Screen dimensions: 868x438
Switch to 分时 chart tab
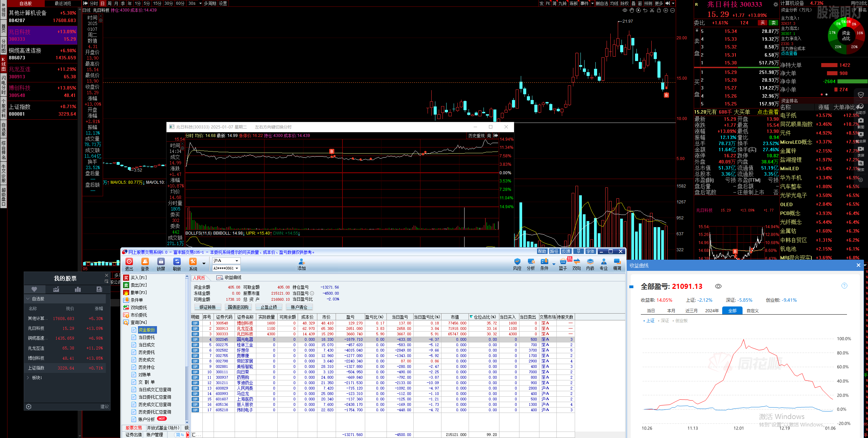point(94,3)
